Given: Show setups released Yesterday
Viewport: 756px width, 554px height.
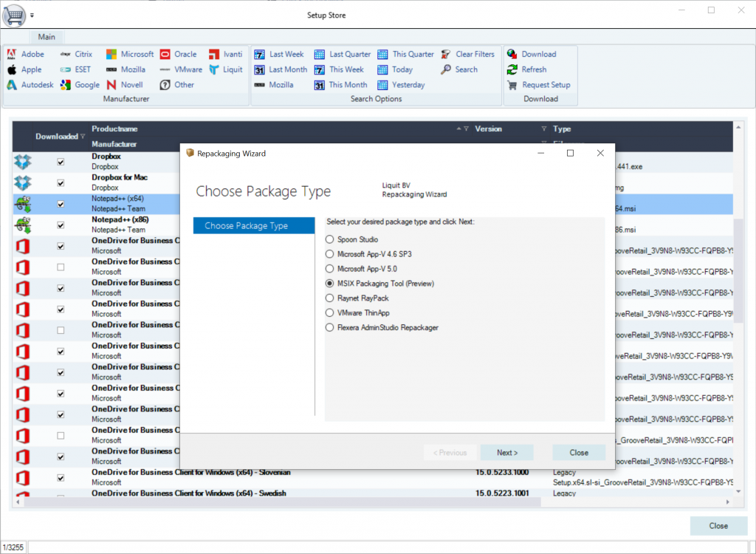Looking at the screenshot, I should point(401,85).
